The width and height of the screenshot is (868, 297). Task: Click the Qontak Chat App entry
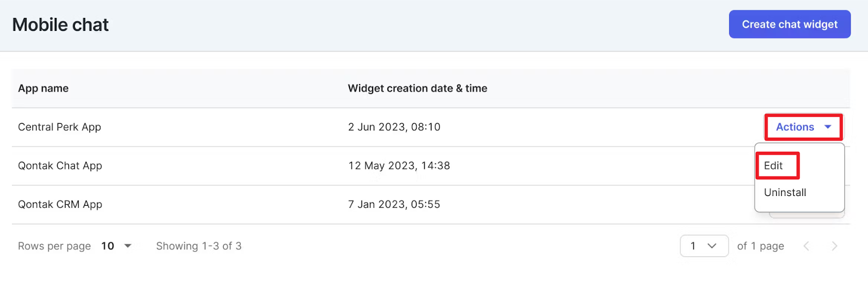click(x=60, y=166)
